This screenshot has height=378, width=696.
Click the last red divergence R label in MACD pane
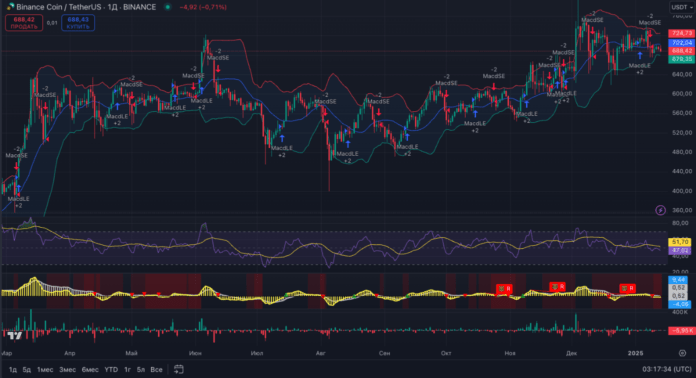(627, 289)
